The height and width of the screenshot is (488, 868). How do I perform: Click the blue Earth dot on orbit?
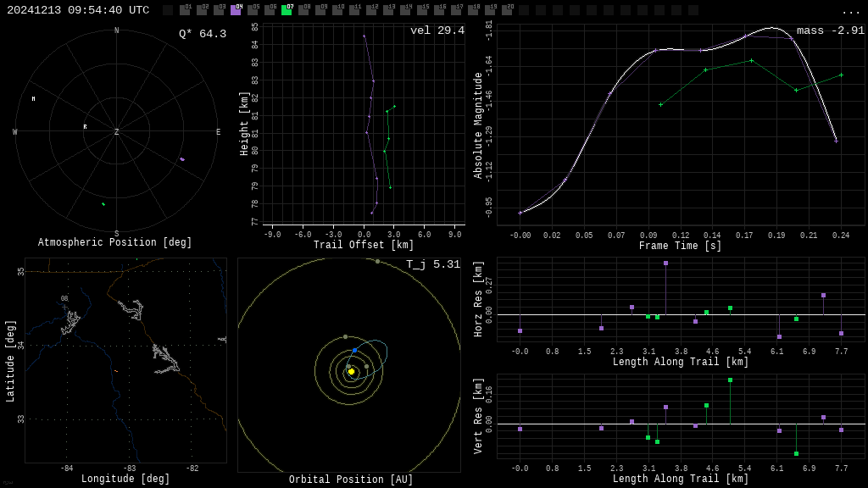click(354, 350)
